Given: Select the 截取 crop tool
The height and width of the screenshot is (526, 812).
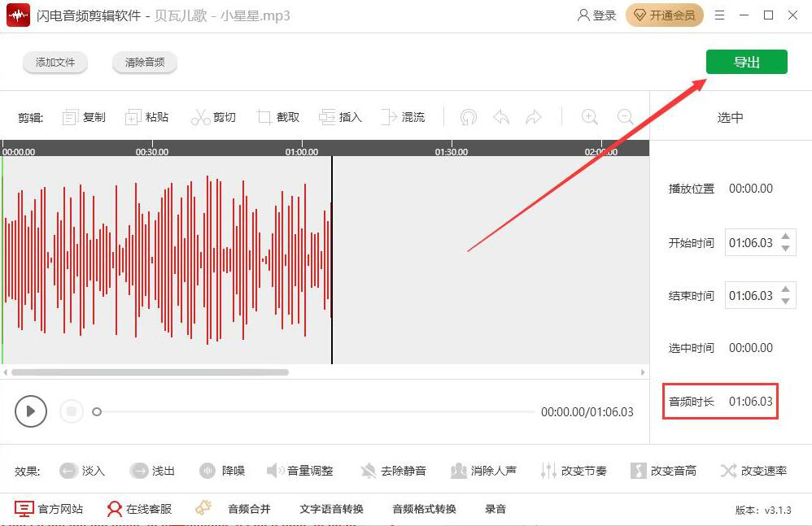Looking at the screenshot, I should (278, 117).
